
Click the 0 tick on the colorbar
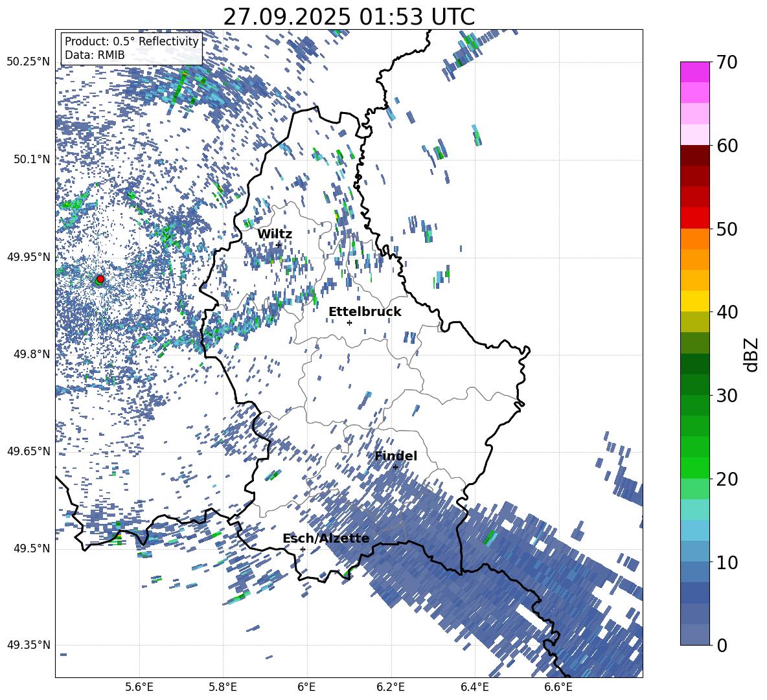722,645
